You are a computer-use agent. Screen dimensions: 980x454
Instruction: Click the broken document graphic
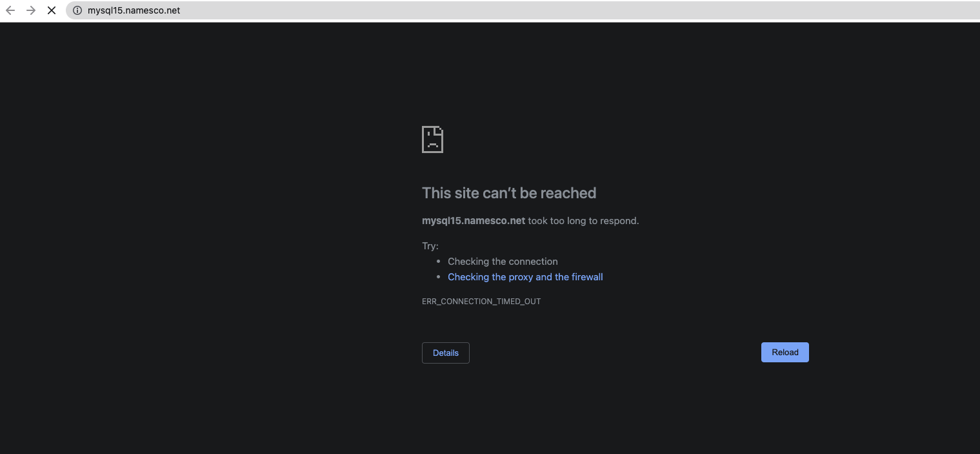click(x=432, y=139)
